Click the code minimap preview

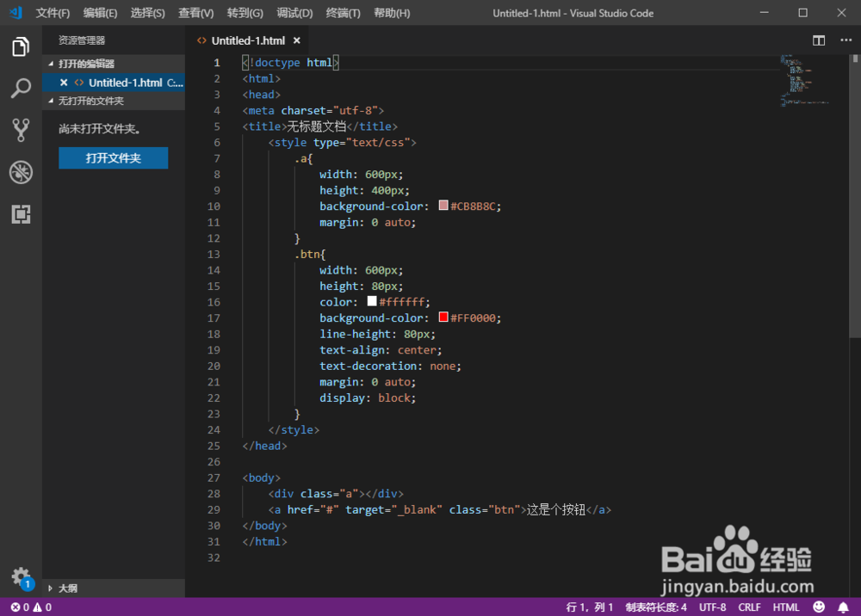[x=804, y=80]
